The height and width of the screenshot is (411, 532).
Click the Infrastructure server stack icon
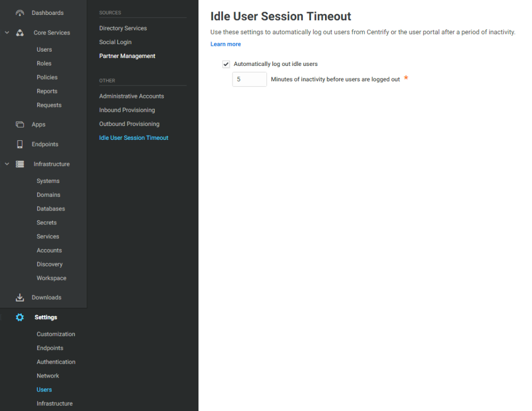pyautogui.click(x=20, y=164)
